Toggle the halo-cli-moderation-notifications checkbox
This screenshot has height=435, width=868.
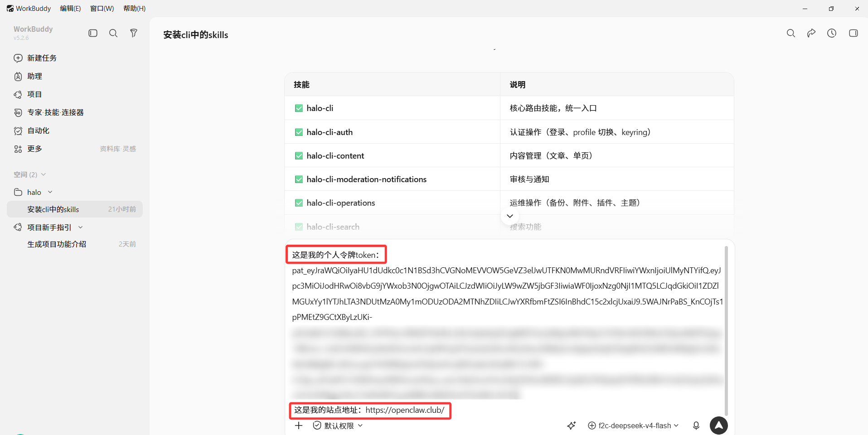[x=299, y=179]
